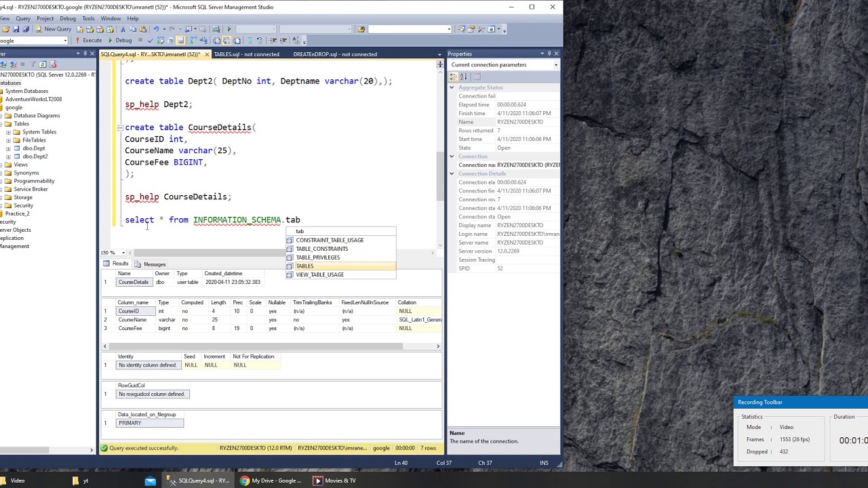Image resolution: width=868 pixels, height=488 pixels.
Task: Click the Undo arrow icon
Action: (x=155, y=29)
